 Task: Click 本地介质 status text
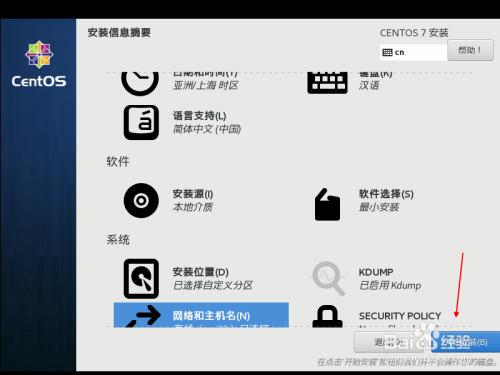click(x=193, y=207)
